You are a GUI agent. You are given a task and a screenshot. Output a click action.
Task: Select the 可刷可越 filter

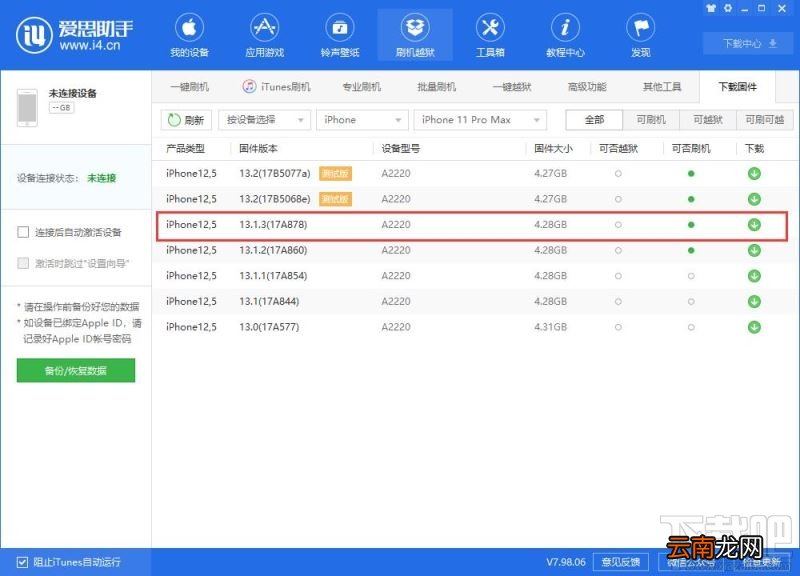point(764,120)
